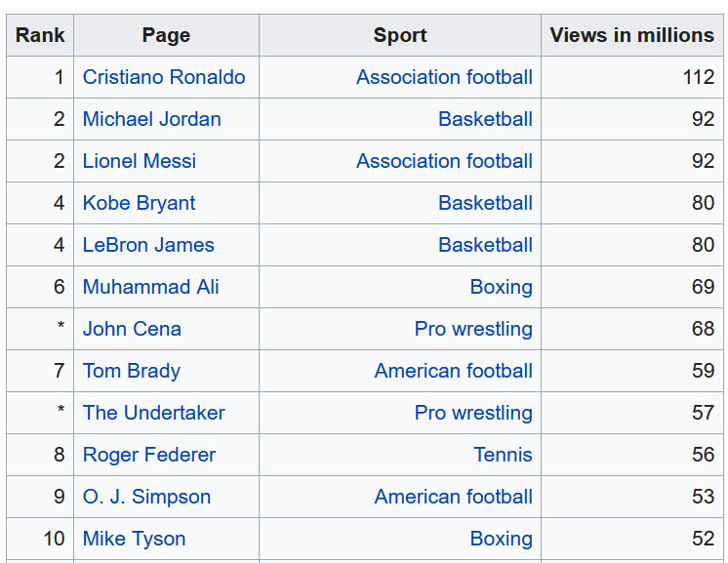
Task: Open the Cristiano Ronaldo page link
Action: (x=164, y=77)
